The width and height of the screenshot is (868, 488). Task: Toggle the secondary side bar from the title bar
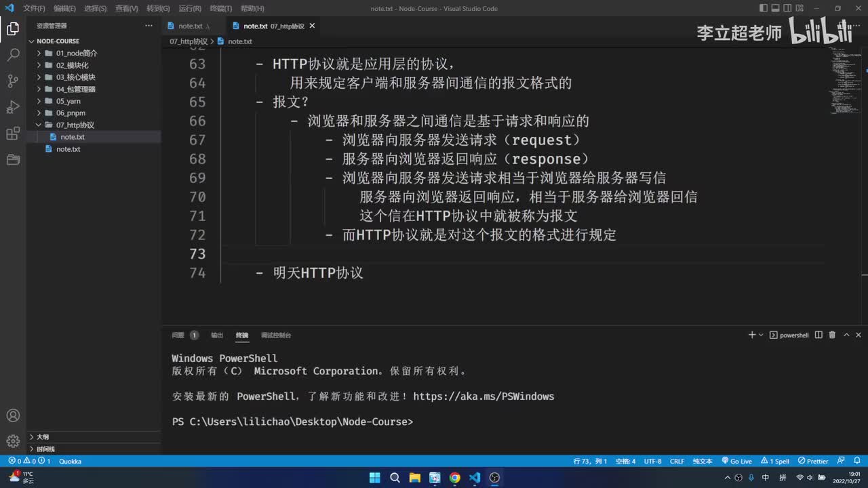(x=789, y=8)
